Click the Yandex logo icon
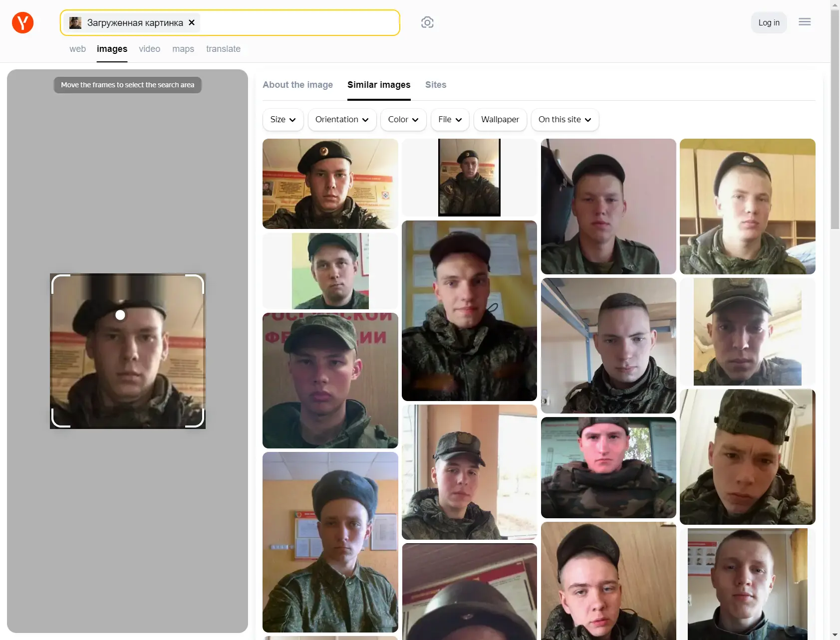Screen dimensions: 840x640 (22, 22)
